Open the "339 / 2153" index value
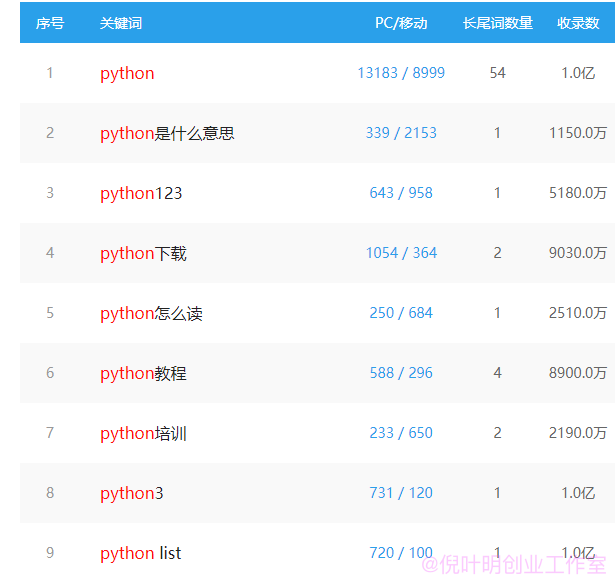Viewport: 615px width, 580px height. 401,133
